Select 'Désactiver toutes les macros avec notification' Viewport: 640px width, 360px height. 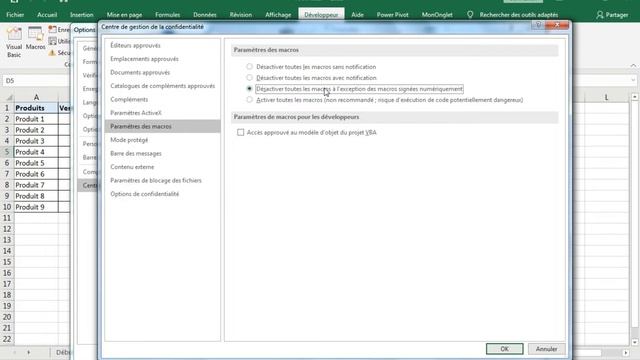(x=249, y=78)
